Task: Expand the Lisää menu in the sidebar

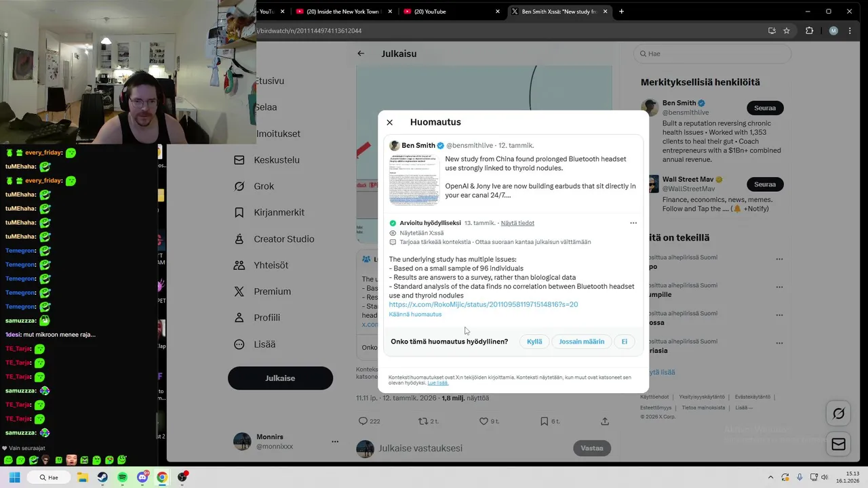Action: (254, 344)
